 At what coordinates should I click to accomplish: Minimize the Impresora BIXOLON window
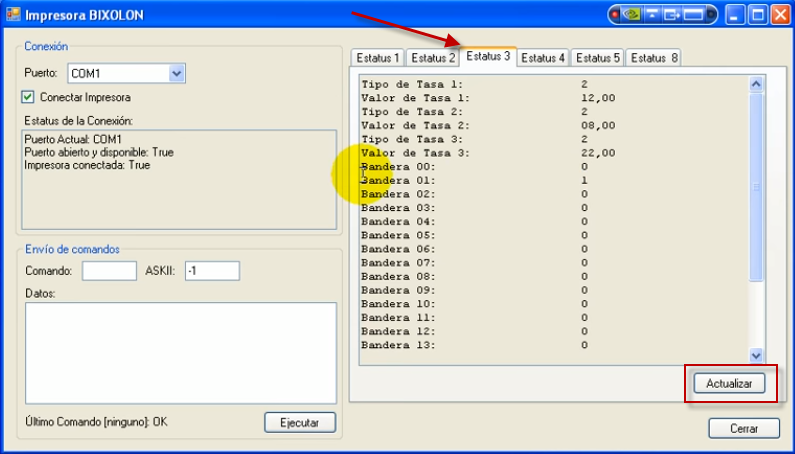[735, 15]
